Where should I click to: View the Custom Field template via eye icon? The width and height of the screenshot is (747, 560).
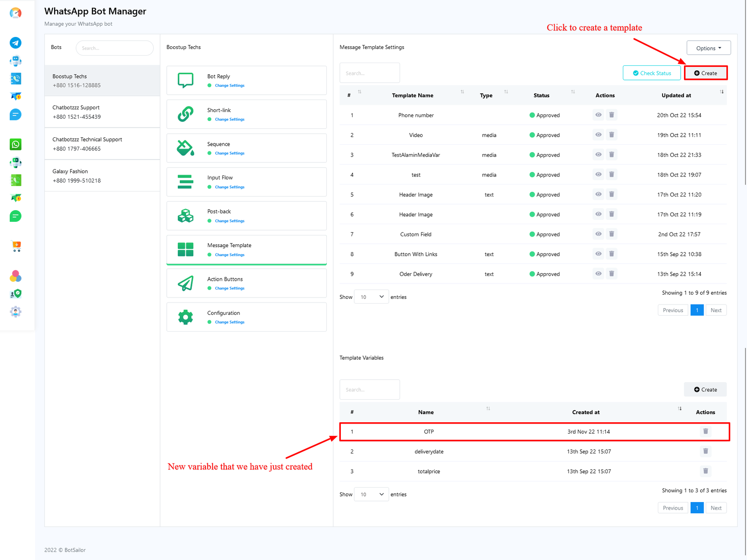click(598, 234)
